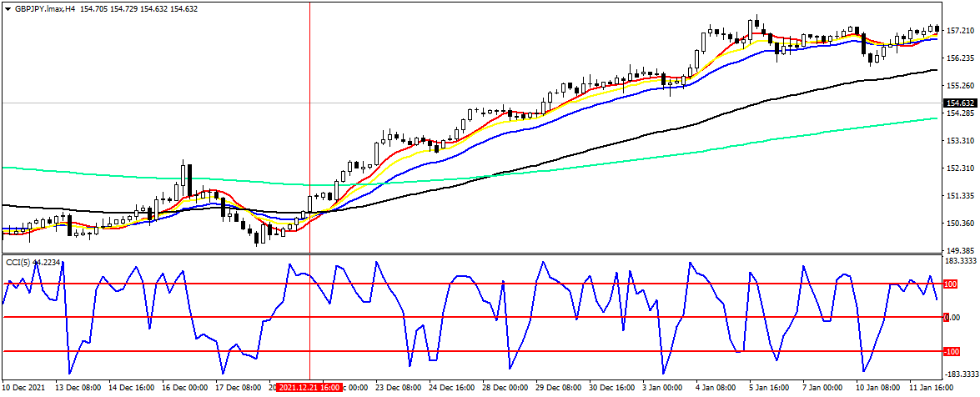Click the 150.360 price axis label
Image resolution: width=980 pixels, height=397 pixels.
tap(962, 224)
